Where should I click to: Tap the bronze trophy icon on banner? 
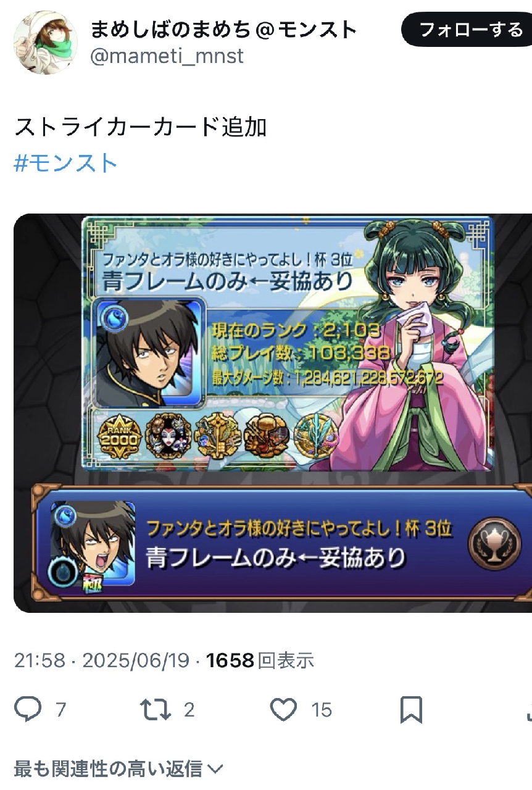pos(494,543)
